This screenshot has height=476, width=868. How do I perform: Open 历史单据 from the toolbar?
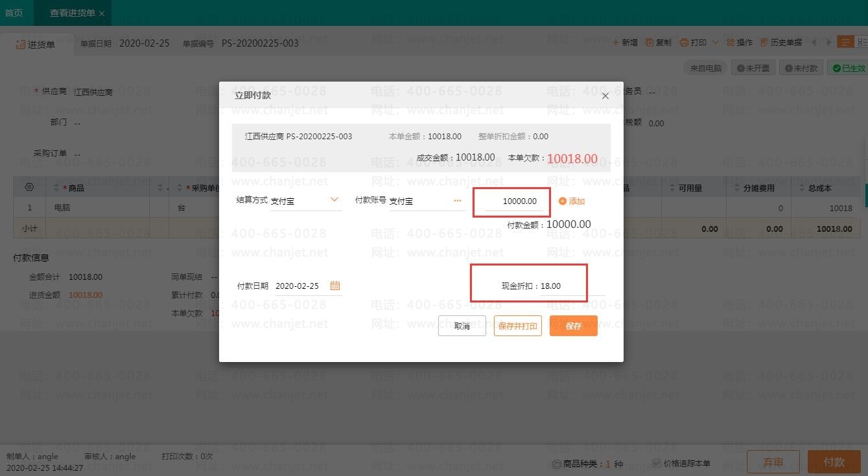click(781, 43)
